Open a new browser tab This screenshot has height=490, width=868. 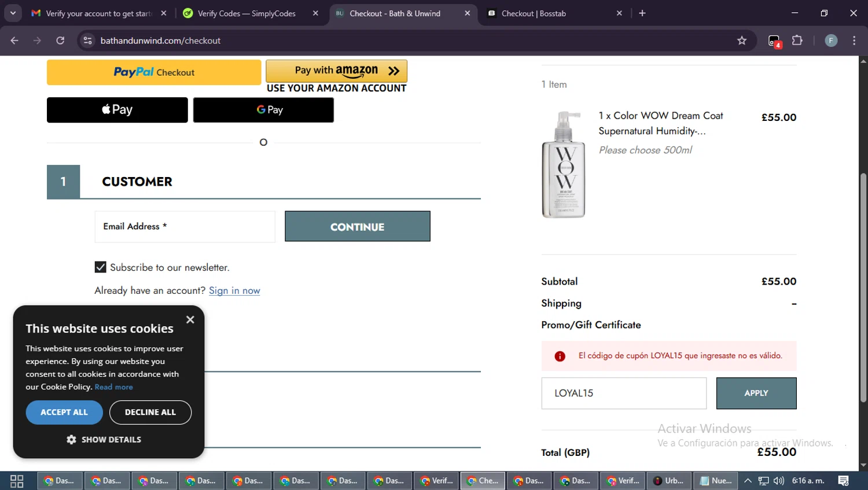click(x=642, y=13)
